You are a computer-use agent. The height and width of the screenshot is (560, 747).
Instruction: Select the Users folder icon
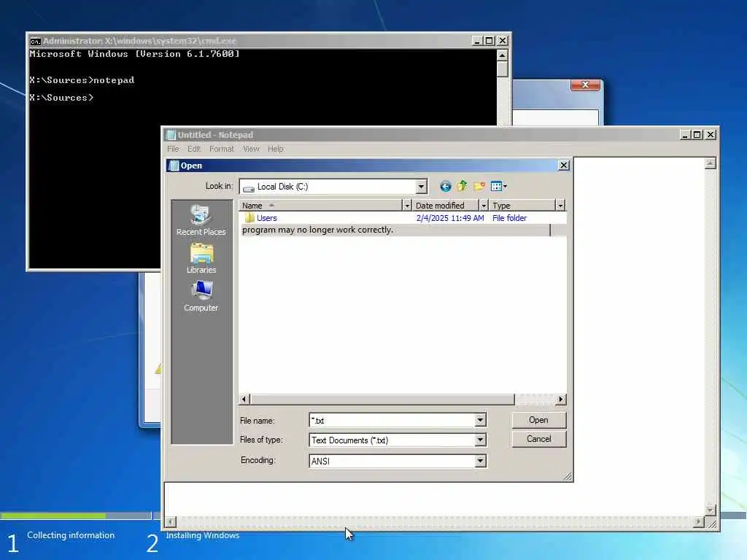tap(249, 218)
